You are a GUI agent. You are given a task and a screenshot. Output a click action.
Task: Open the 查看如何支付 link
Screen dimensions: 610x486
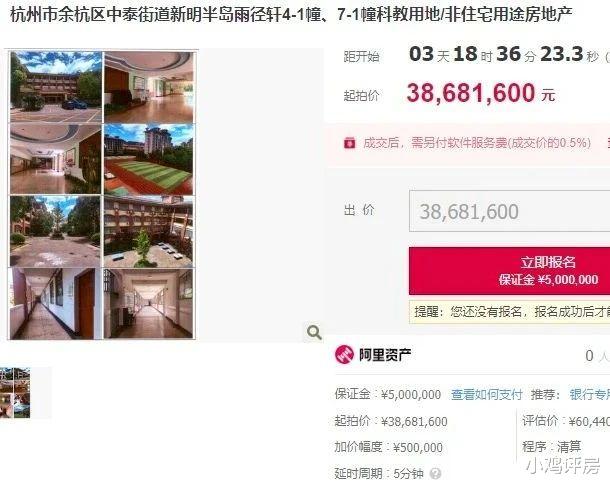(486, 395)
